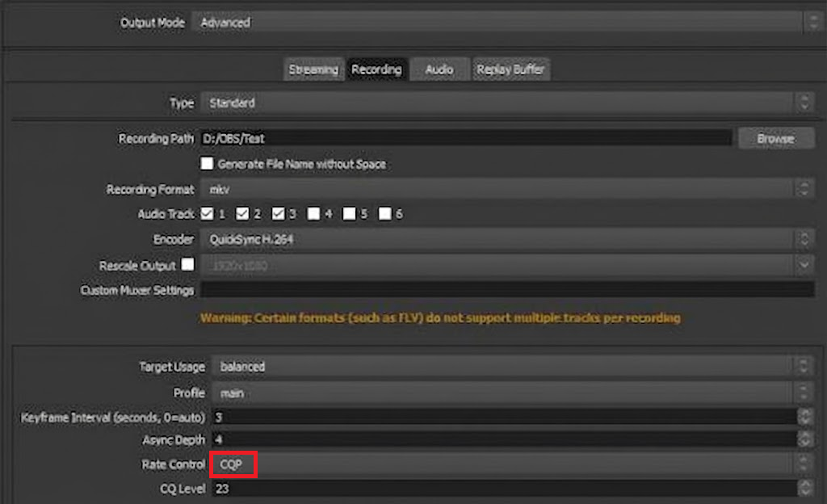The height and width of the screenshot is (504, 827).
Task: Uncheck Audio Track 3
Action: [x=278, y=213]
